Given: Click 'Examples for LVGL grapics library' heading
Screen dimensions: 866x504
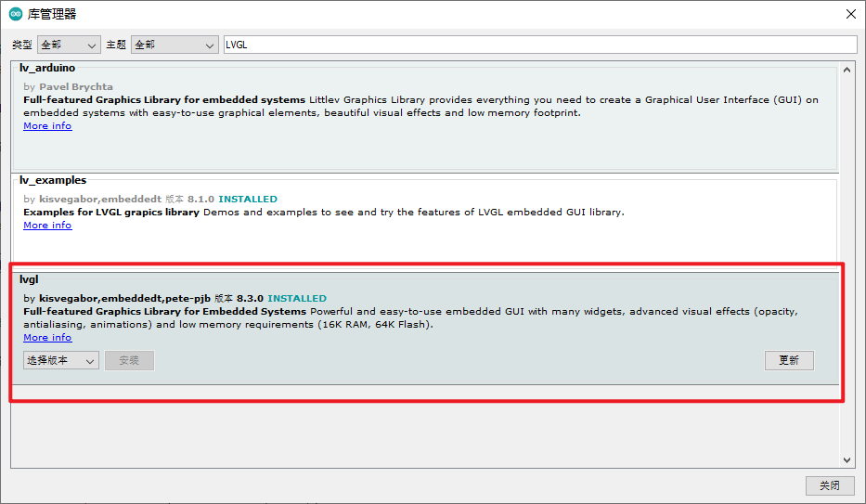Looking at the screenshot, I should (x=111, y=212).
